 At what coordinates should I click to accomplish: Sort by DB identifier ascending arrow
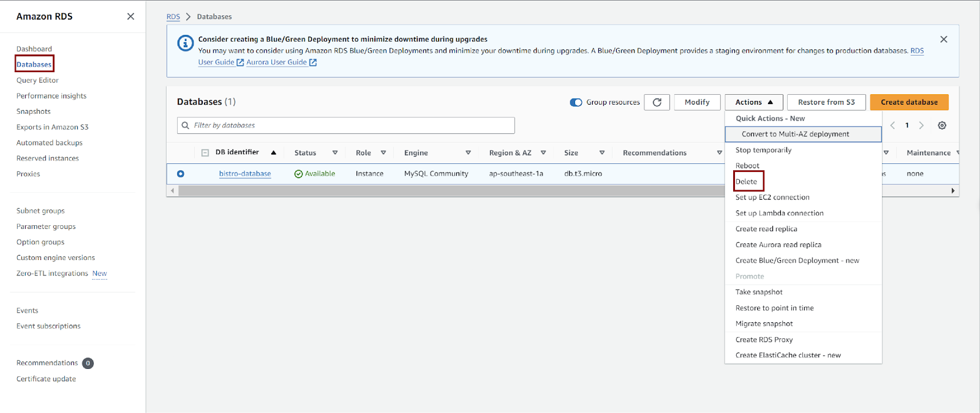[274, 153]
